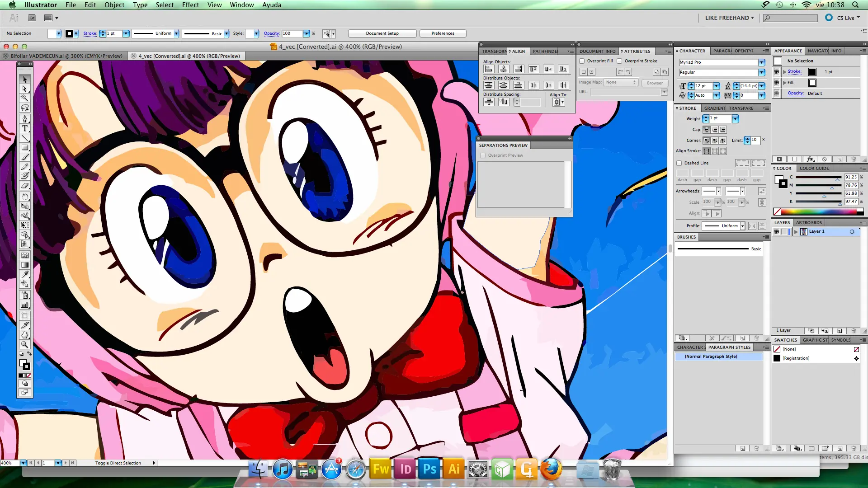The image size is (868, 488).
Task: Click Vertical Align Bottom in Align panel
Action: (563, 69)
